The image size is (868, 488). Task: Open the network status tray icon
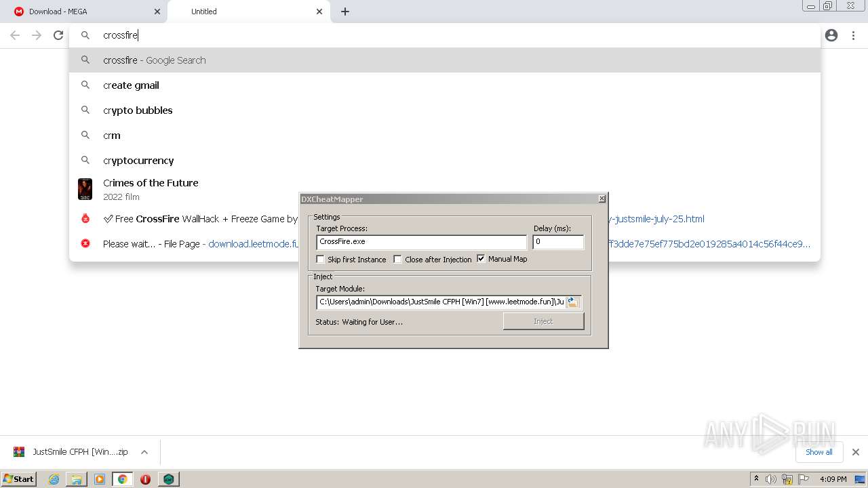point(787,479)
